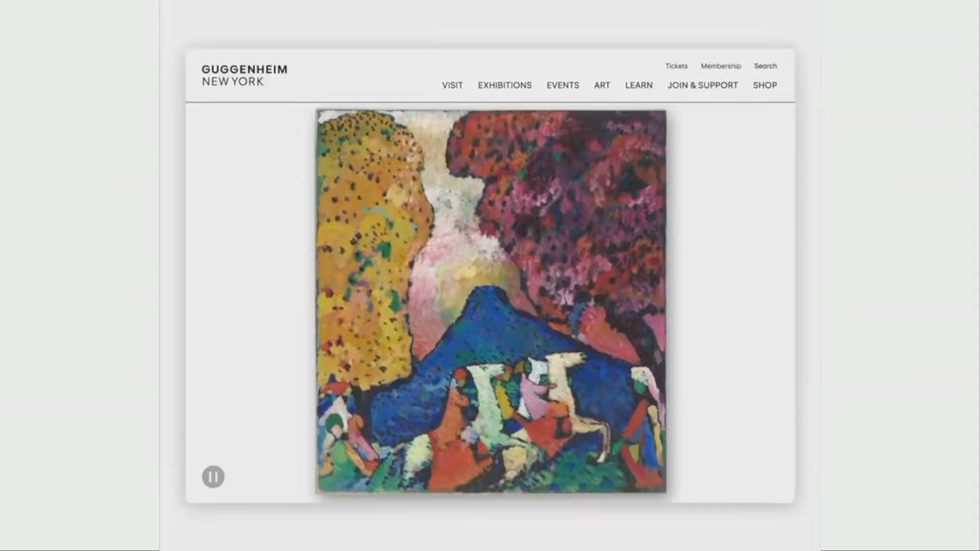Open the ART navigation item
This screenshot has width=980, height=551.
click(602, 85)
